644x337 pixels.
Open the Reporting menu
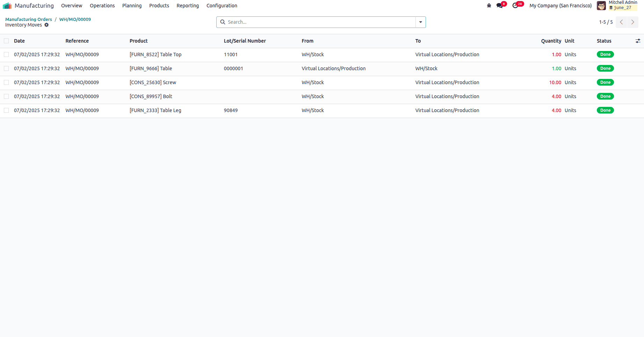[188, 6]
